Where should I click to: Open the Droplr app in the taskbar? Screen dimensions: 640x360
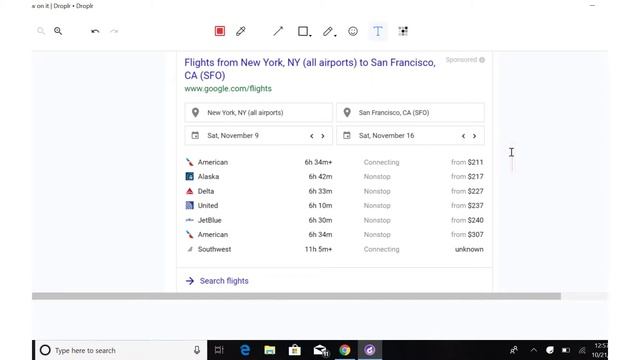(370, 350)
